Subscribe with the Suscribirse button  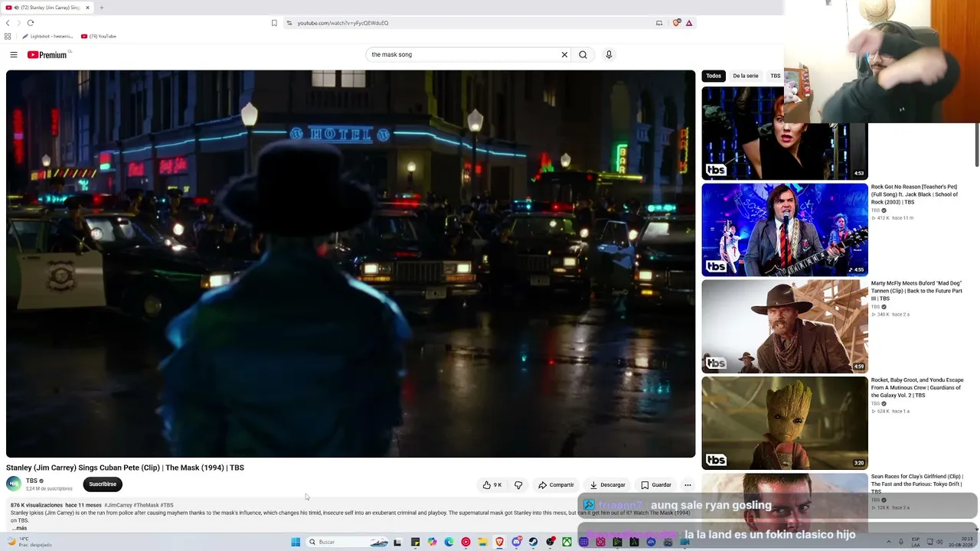pyautogui.click(x=103, y=484)
